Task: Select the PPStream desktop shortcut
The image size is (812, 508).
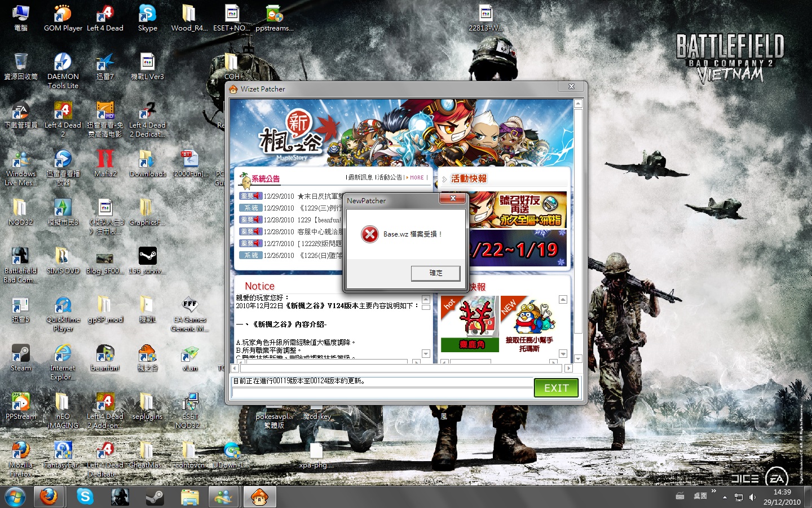Action: point(20,406)
